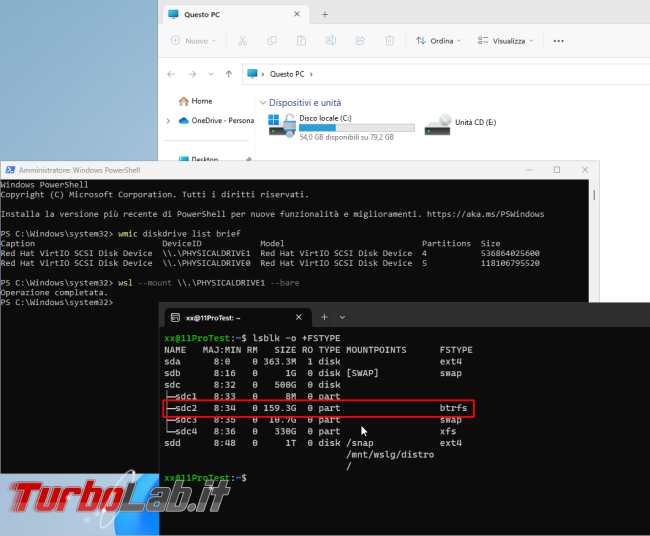Click the https://aka.ms/PSWindows link text
This screenshot has height=536, width=650.
[485, 214]
